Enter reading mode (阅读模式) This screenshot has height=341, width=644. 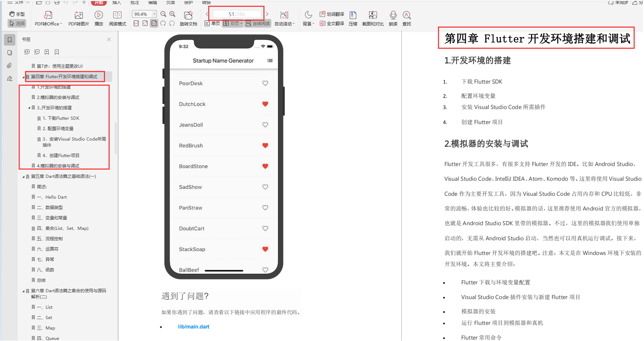(117, 19)
